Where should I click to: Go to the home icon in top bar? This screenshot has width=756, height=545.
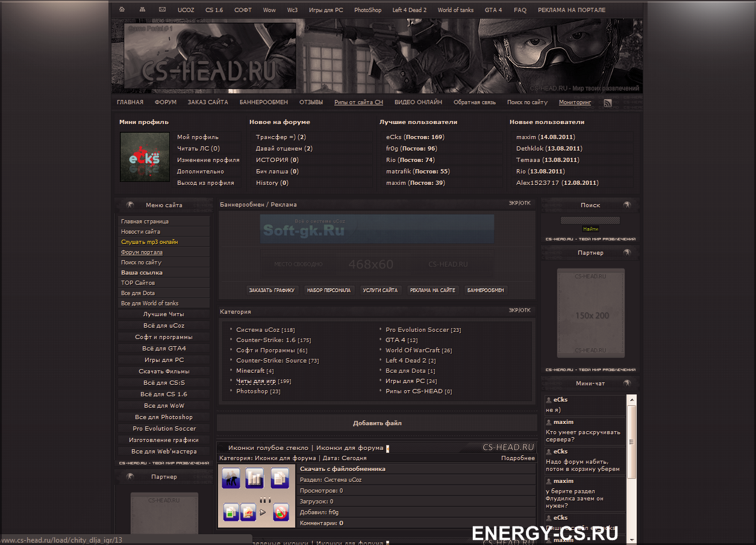pos(122,10)
